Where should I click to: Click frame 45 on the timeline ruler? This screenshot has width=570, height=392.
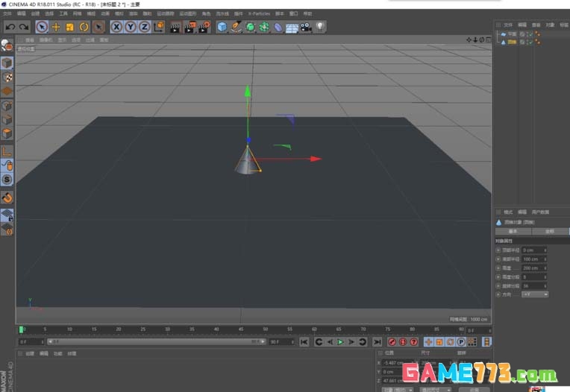[x=241, y=329]
